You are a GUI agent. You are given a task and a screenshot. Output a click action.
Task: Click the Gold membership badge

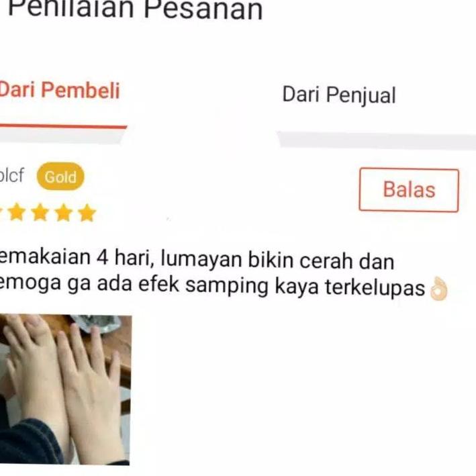click(60, 177)
